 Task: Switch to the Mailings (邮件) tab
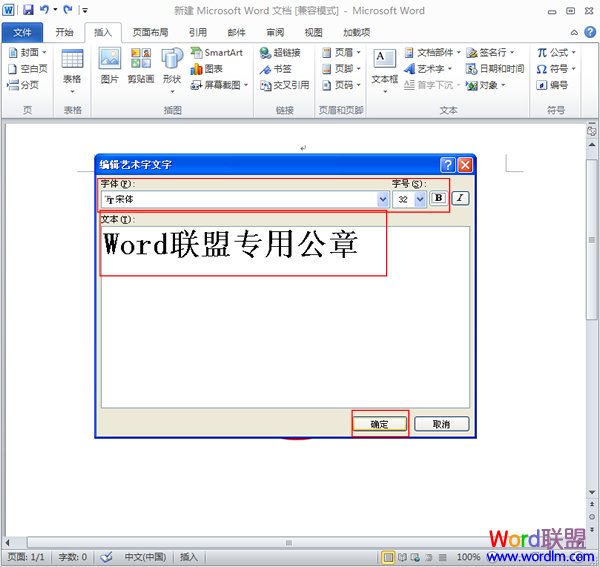coord(236,33)
